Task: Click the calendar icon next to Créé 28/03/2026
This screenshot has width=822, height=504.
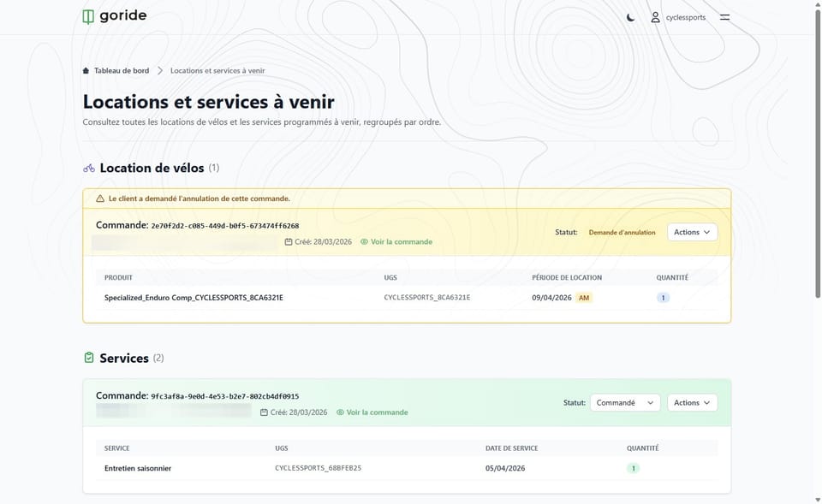Action: (289, 242)
